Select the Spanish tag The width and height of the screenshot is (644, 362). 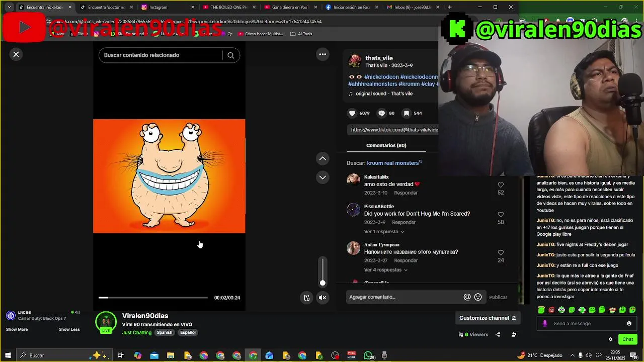(x=165, y=333)
